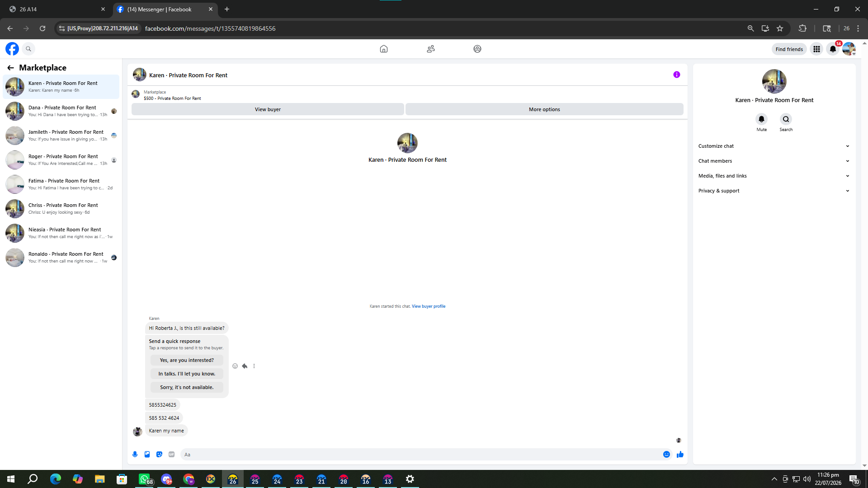The height and width of the screenshot is (488, 868).
Task: Open the Nieasia Private Room For Rent chat
Action: point(61,233)
